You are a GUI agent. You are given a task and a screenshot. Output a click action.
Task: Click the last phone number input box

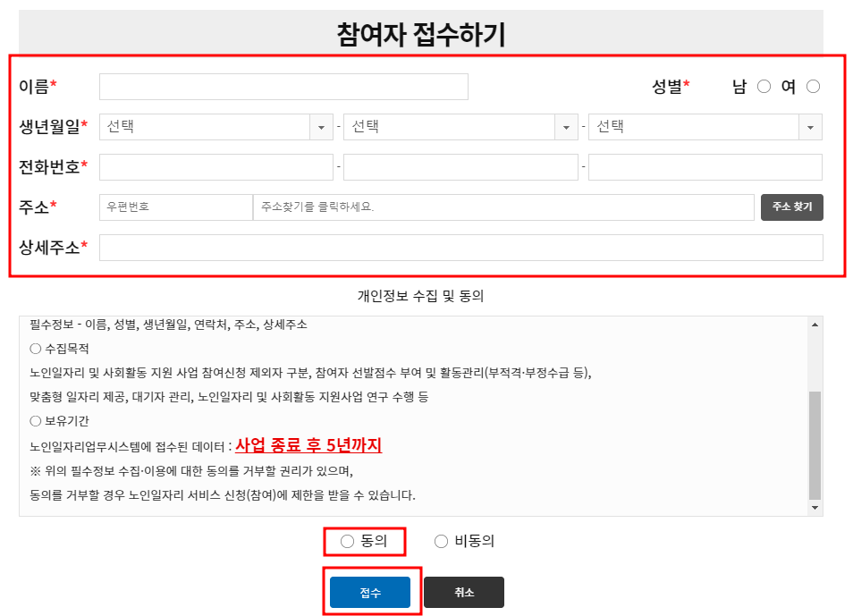(x=705, y=166)
